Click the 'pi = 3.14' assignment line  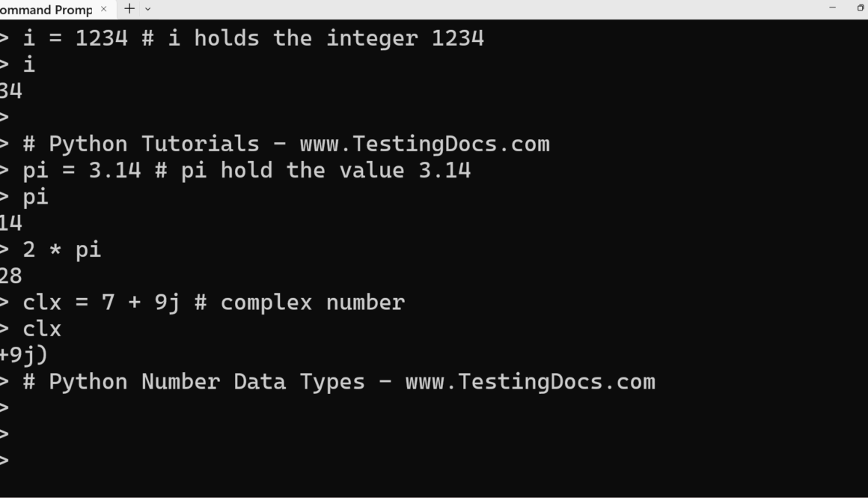point(82,171)
